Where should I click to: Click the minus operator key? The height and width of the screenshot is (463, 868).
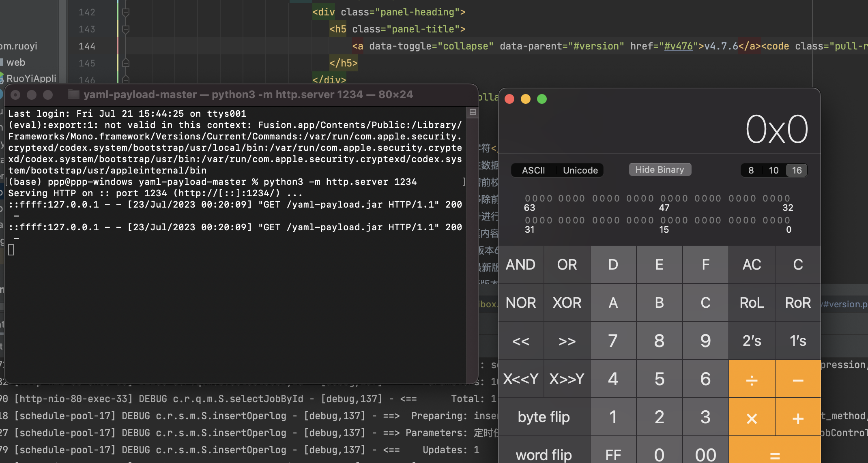coord(798,379)
